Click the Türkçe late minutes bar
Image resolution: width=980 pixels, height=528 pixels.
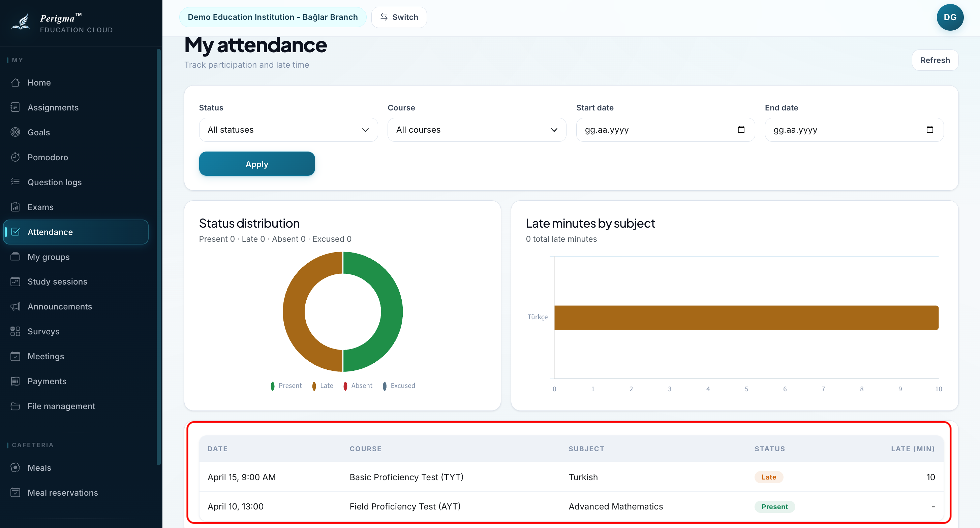(746, 318)
